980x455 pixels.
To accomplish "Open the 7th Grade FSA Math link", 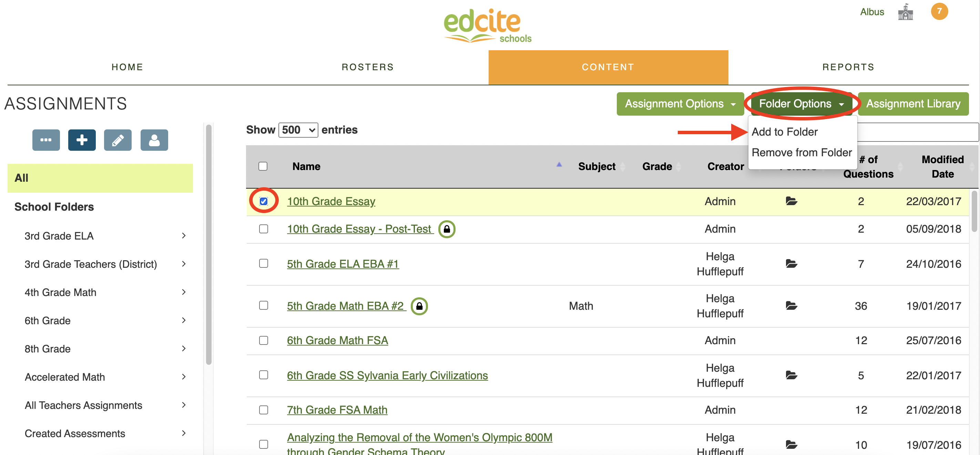I will [337, 410].
